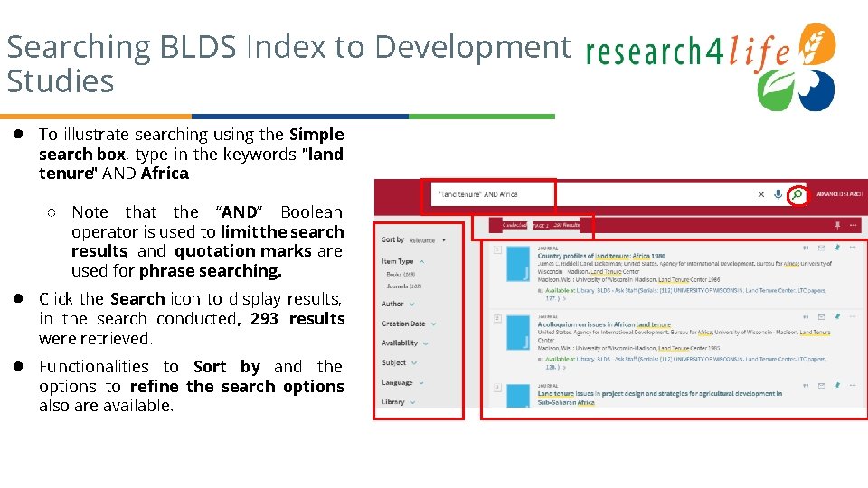Image resolution: width=868 pixels, height=488 pixels.
Task: Tick checkbox of result 2, A colloquium
Action: (497, 319)
